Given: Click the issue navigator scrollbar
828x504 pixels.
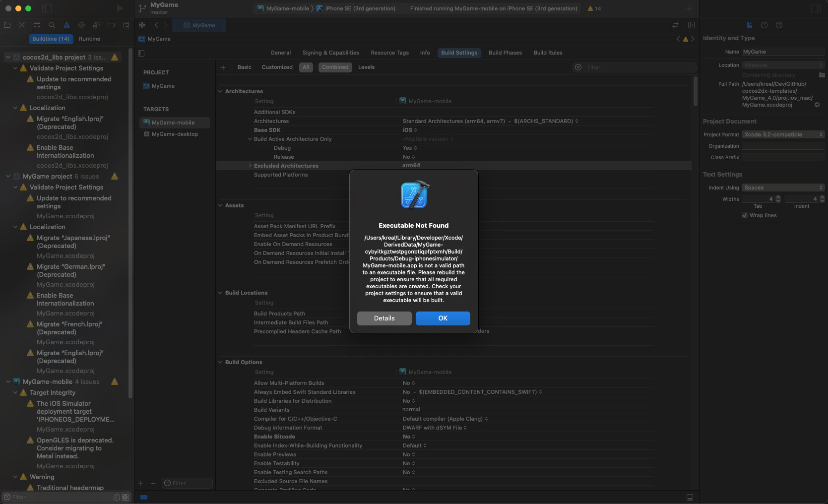Looking at the screenshot, I should click(130, 223).
